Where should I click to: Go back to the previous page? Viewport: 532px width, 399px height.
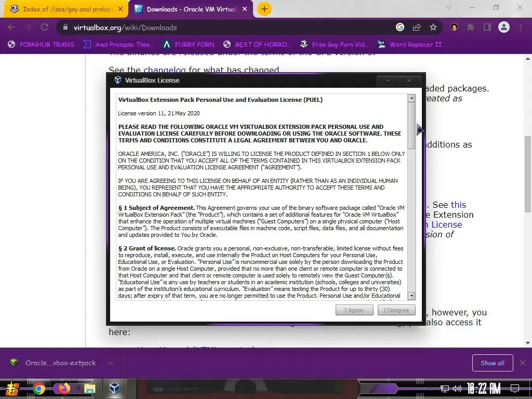tap(11, 27)
